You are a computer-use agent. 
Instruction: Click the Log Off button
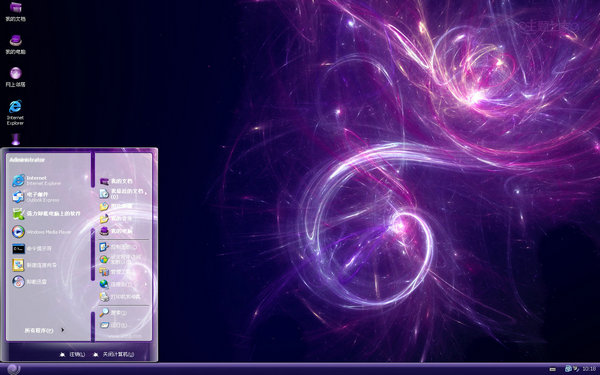click(x=73, y=354)
